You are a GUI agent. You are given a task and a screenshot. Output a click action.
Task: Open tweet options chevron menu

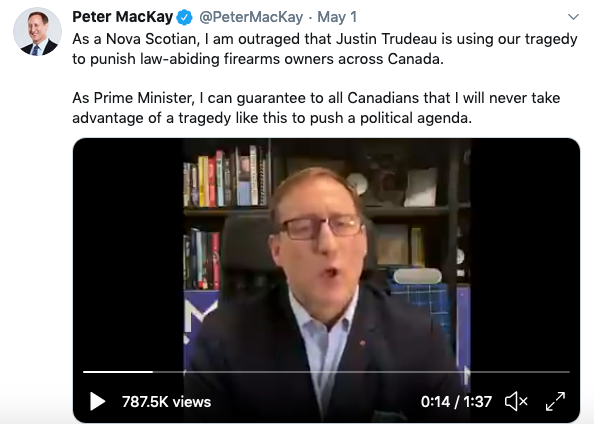click(574, 17)
